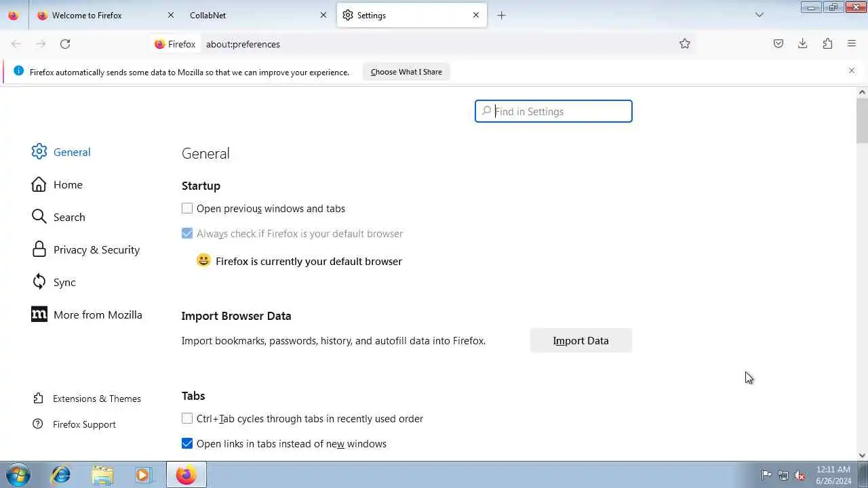
Task: Click the back navigation arrow
Action: click(x=16, y=44)
